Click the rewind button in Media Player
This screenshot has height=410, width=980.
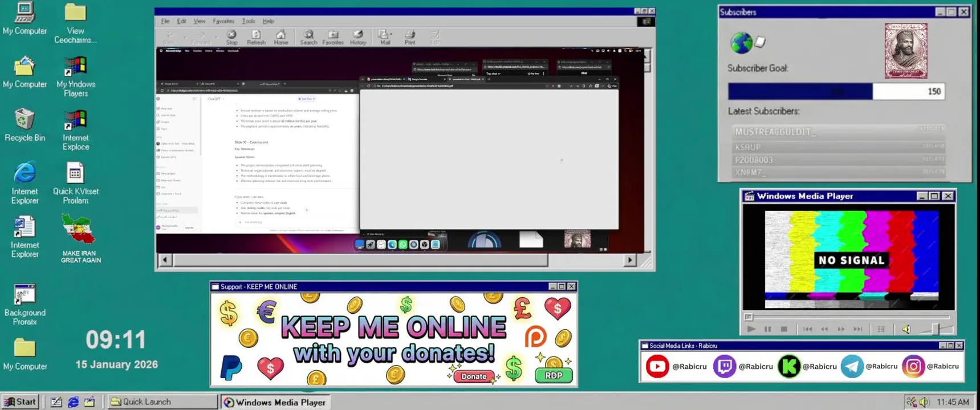tap(824, 329)
